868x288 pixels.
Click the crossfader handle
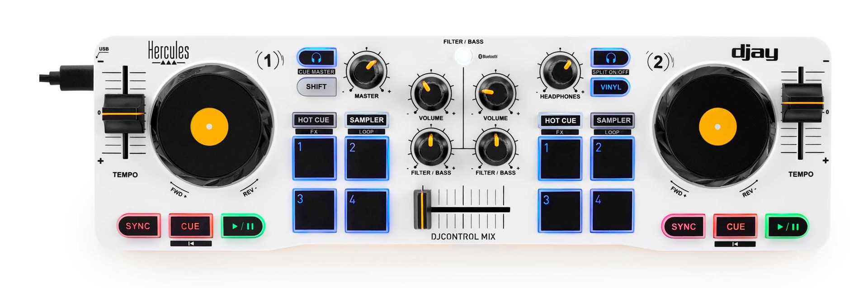[423, 209]
